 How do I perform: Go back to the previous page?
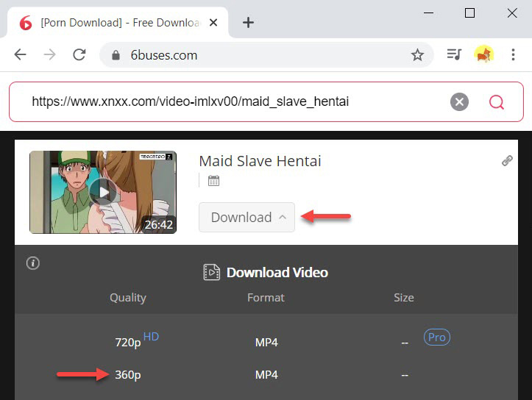click(x=21, y=54)
